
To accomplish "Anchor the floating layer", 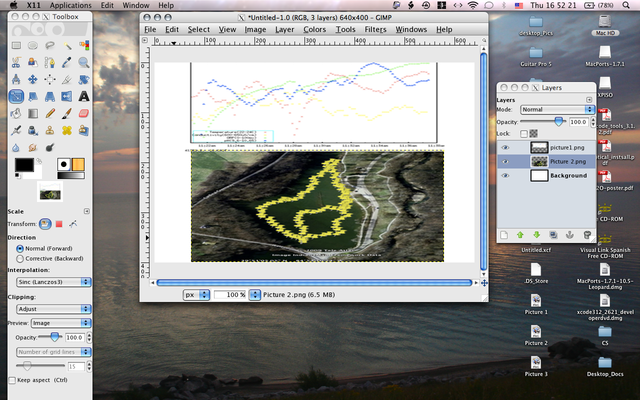I will pyautogui.click(x=570, y=235).
